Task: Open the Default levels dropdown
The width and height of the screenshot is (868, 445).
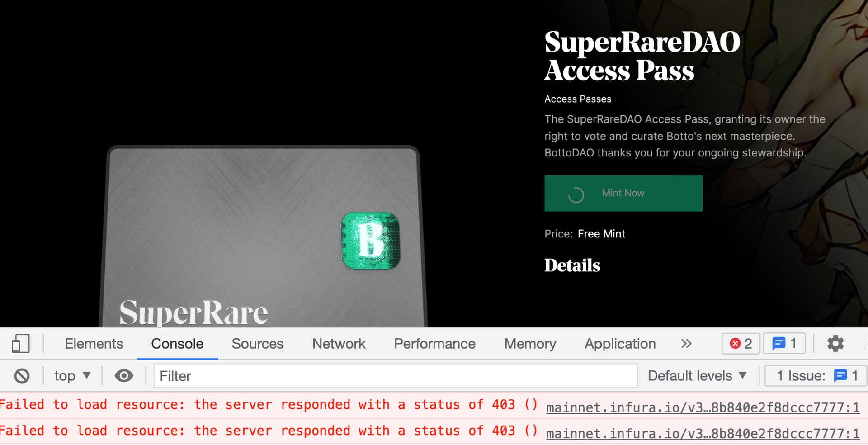Action: point(697,376)
